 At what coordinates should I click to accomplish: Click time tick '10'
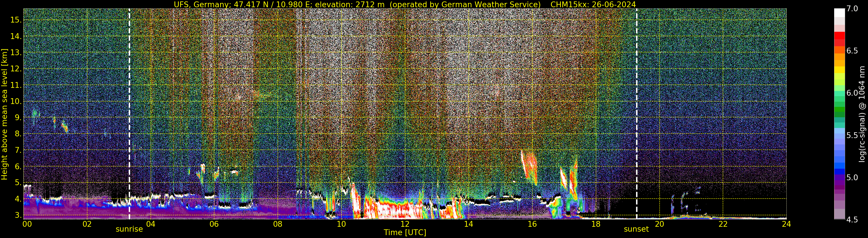coord(341,224)
